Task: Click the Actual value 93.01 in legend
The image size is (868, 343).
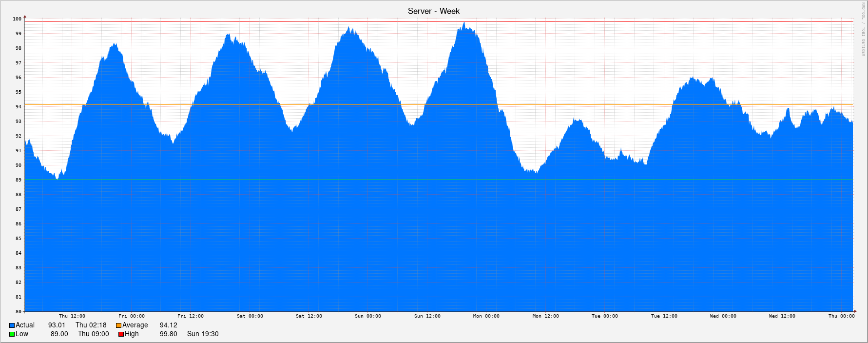Action: click(x=57, y=325)
